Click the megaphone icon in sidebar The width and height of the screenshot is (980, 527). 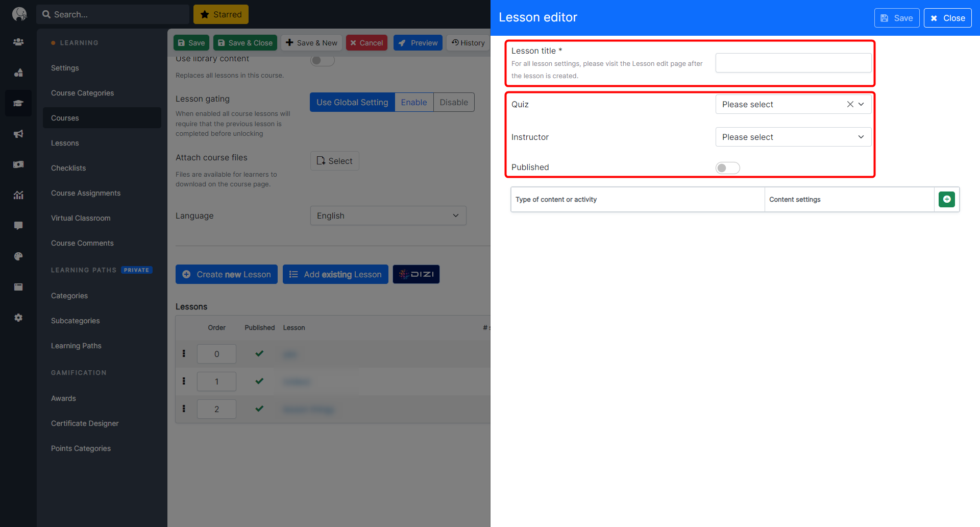18,134
